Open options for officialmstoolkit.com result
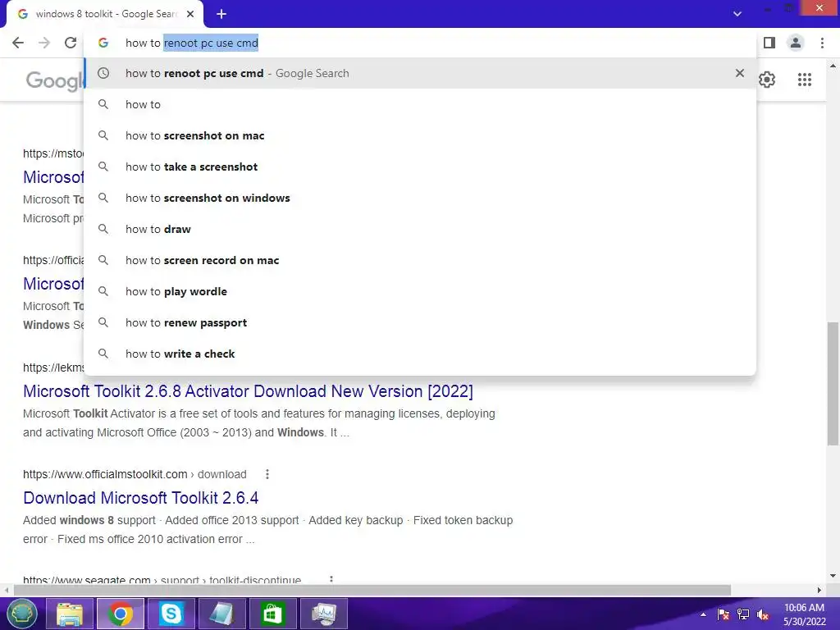Image resolution: width=840 pixels, height=630 pixels. pyautogui.click(x=267, y=474)
